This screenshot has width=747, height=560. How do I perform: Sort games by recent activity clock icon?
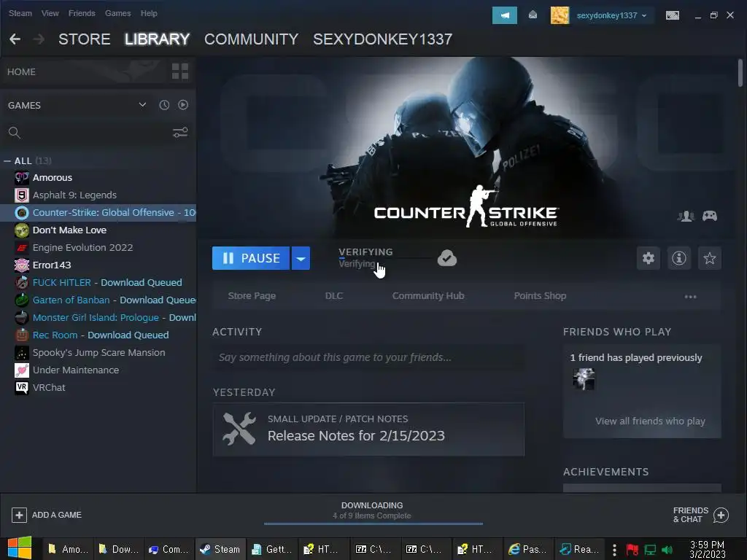(x=164, y=105)
